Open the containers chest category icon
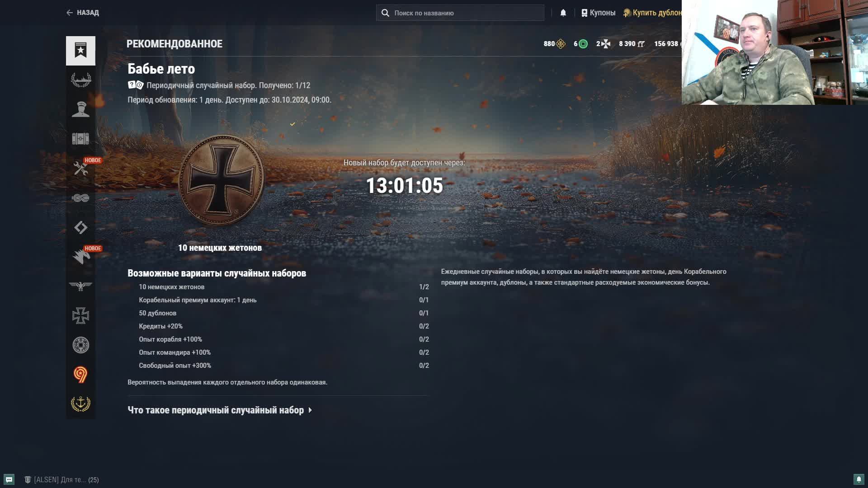868x488 pixels. [x=80, y=139]
